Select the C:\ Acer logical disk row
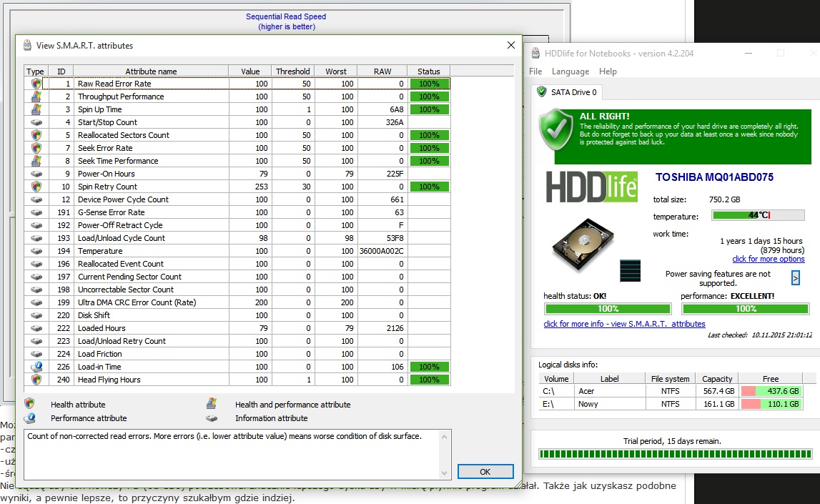 pyautogui.click(x=671, y=391)
